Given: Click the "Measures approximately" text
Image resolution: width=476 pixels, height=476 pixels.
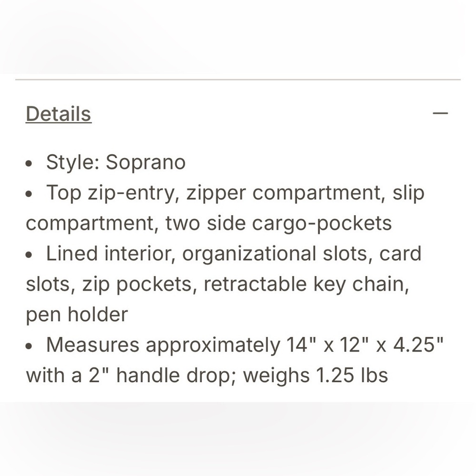Looking at the screenshot, I should 163,345.
